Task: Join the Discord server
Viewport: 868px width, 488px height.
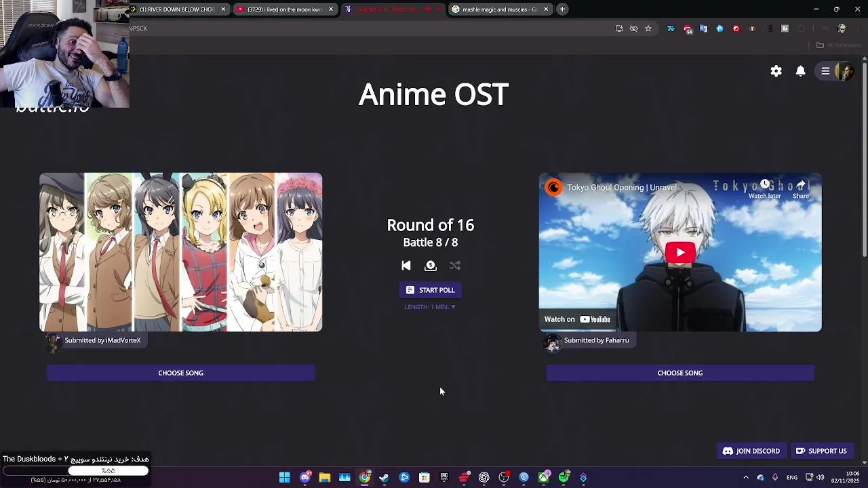Action: pos(751,451)
